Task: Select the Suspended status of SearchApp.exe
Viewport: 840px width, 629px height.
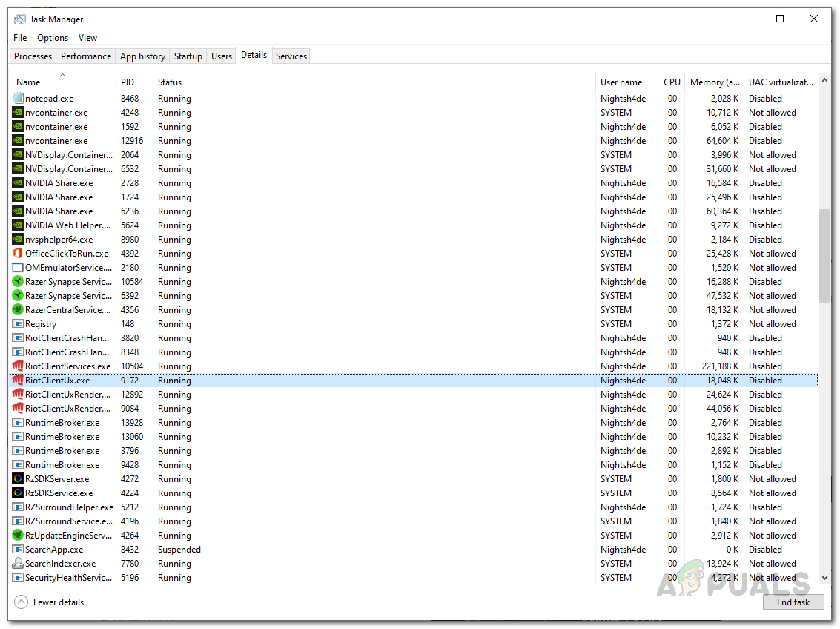Action: (179, 550)
